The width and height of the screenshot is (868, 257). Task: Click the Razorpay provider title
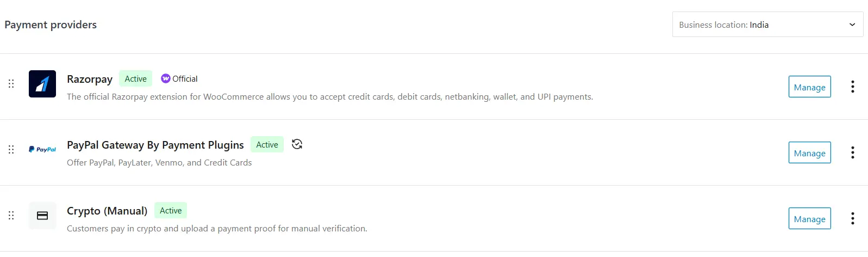pos(90,79)
